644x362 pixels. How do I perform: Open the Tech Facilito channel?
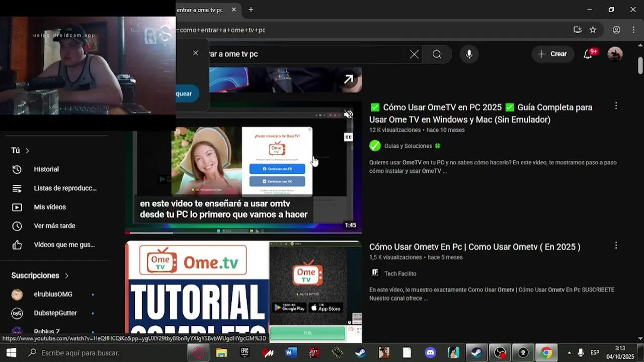click(x=400, y=274)
